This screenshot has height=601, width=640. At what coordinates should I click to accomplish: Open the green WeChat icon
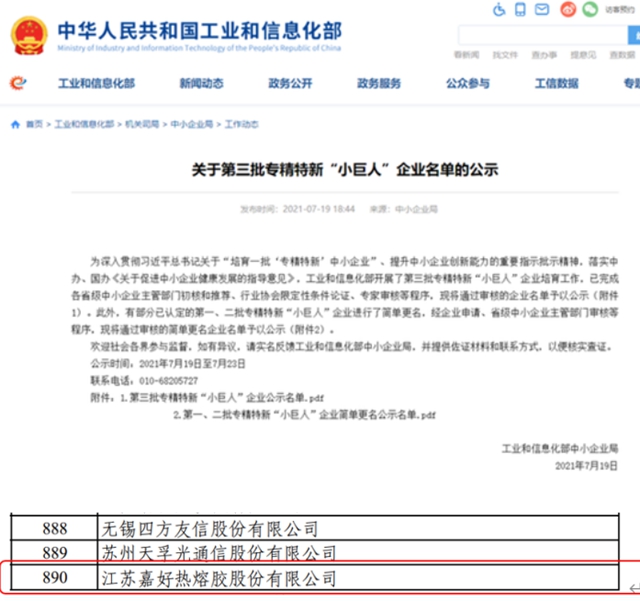point(590,9)
